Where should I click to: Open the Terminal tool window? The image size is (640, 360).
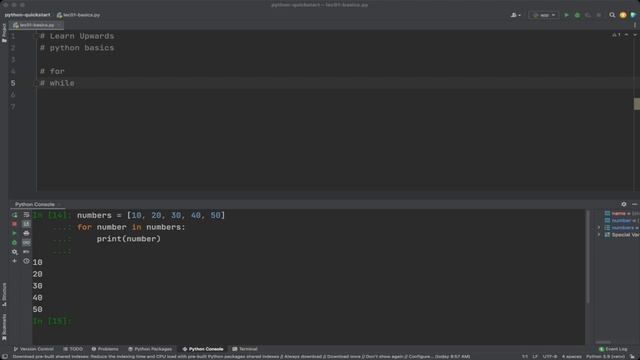click(x=245, y=349)
